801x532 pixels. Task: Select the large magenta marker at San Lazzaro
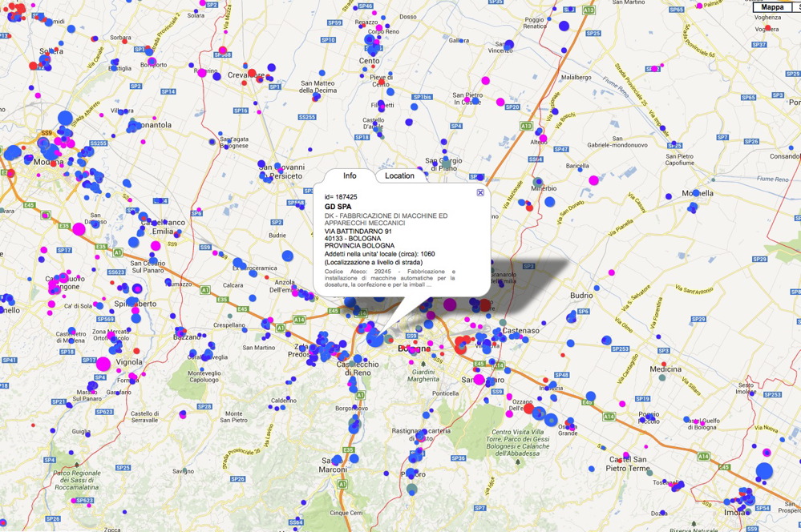tap(479, 380)
